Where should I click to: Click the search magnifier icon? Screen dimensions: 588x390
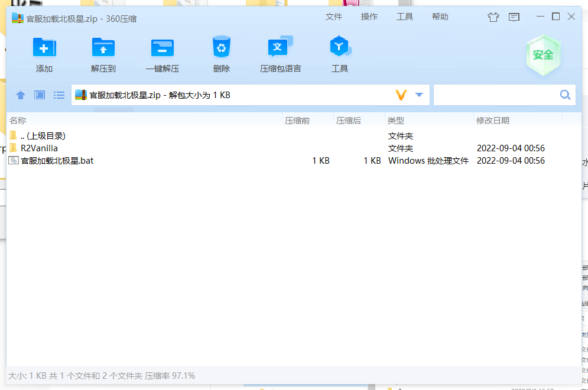coord(565,95)
